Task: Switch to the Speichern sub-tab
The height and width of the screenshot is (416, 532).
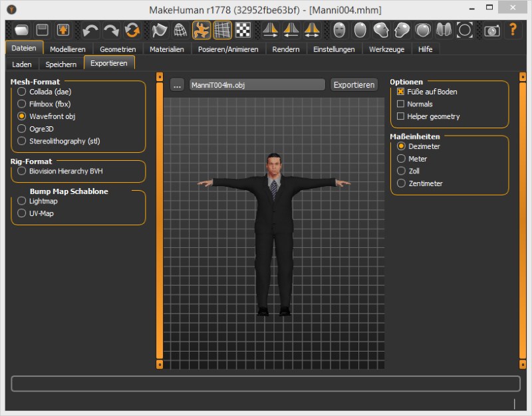Action: tap(61, 64)
